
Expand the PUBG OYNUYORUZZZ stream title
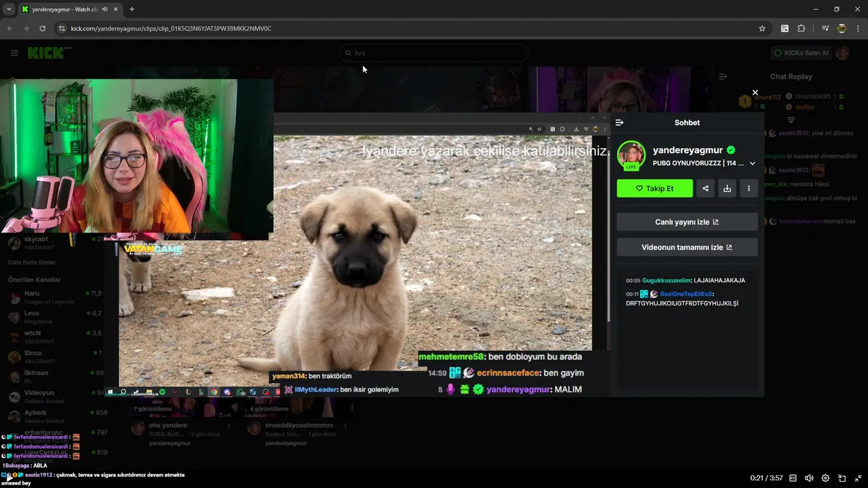coord(752,163)
